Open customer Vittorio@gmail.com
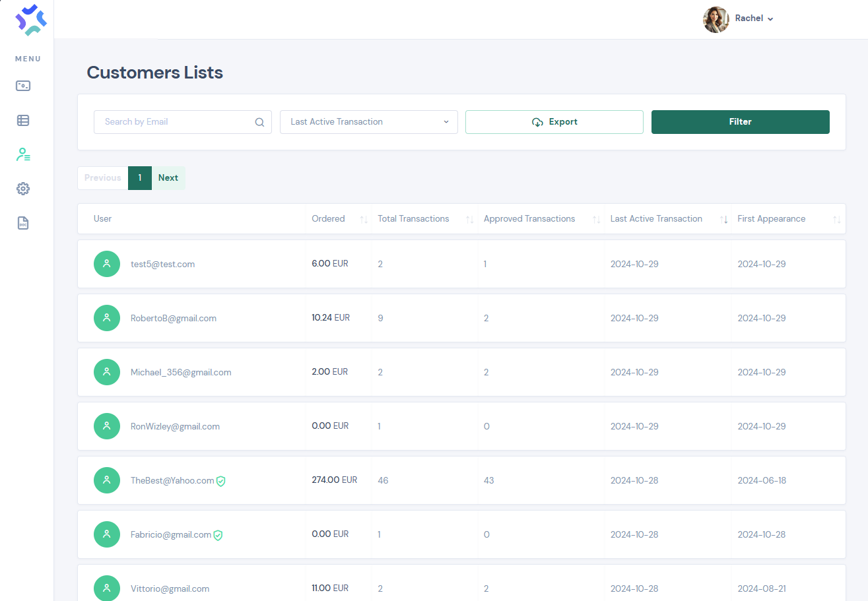 tap(170, 588)
